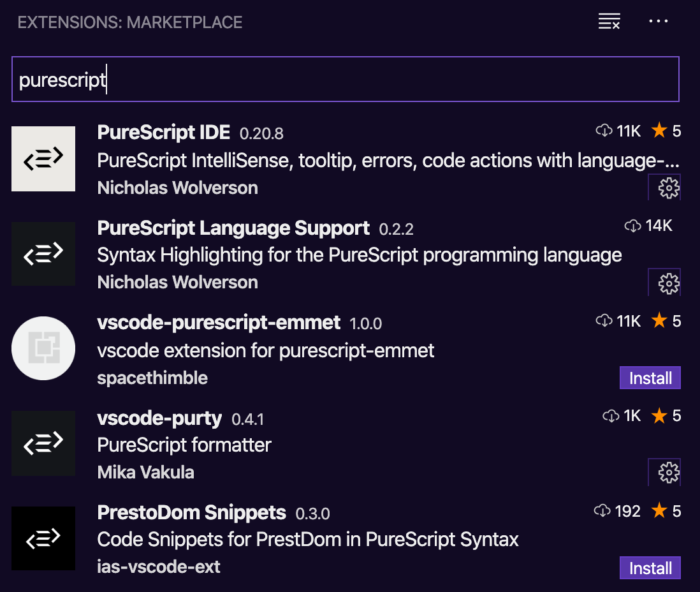Open the vscode-purty manage gear icon
700x592 pixels.
[667, 473]
